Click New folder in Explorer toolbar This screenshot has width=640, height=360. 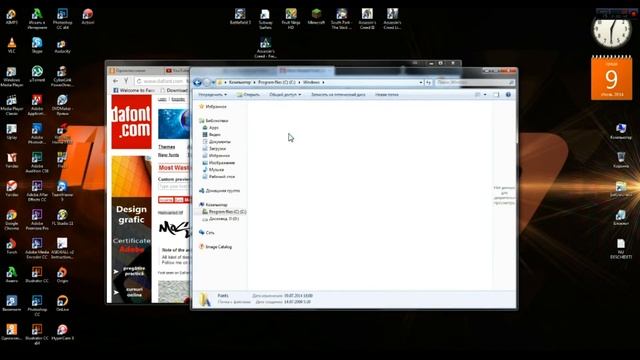[x=387, y=95]
